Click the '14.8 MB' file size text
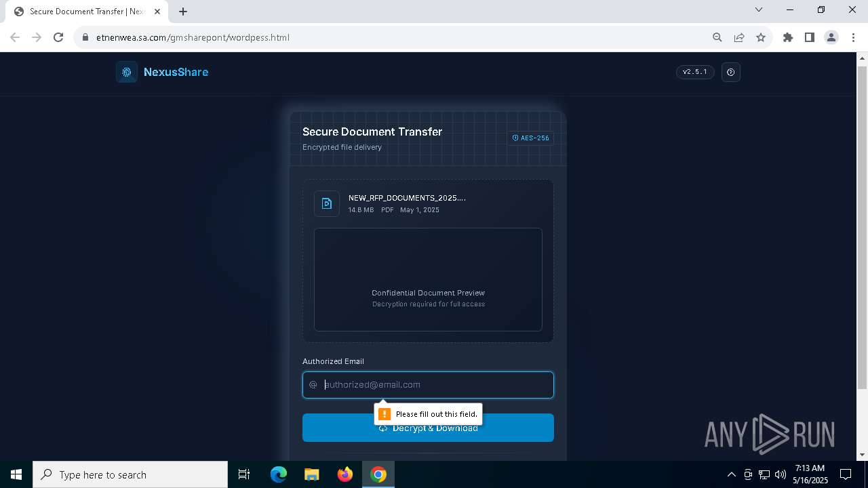 (x=361, y=210)
